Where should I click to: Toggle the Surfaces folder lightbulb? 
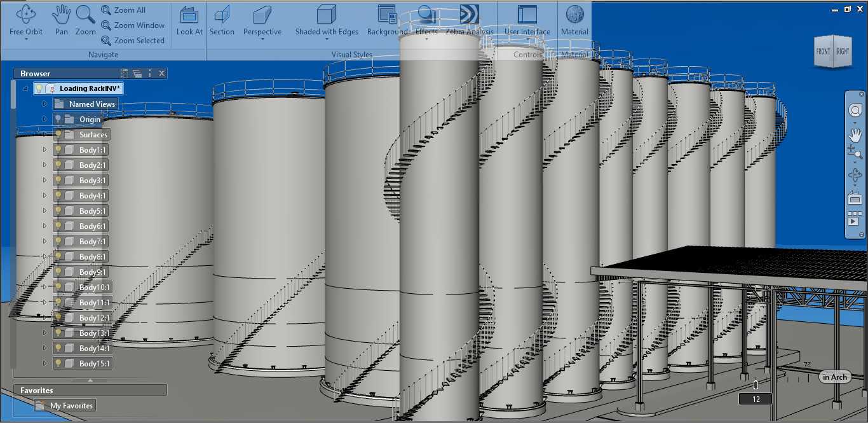click(58, 135)
